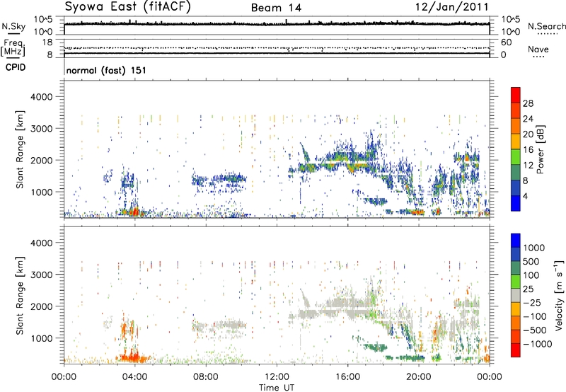Click the "Freq. [MHz]" axis label

(13, 48)
